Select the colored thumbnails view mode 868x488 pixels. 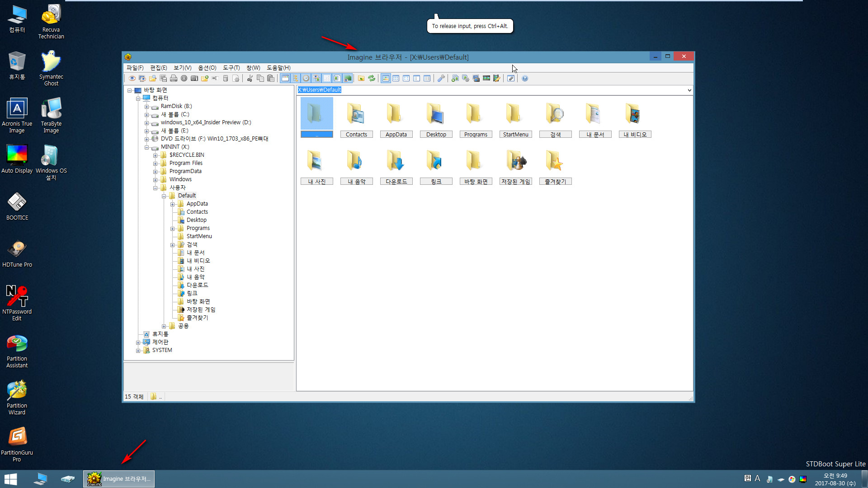[x=386, y=78]
